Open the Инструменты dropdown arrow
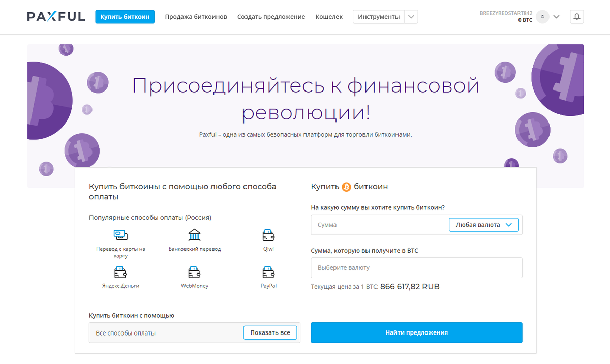This screenshot has height=364, width=610. [412, 17]
